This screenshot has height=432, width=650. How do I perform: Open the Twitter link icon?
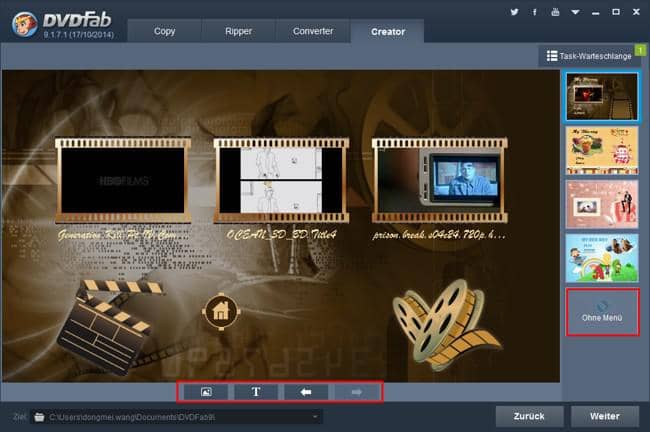tap(514, 12)
